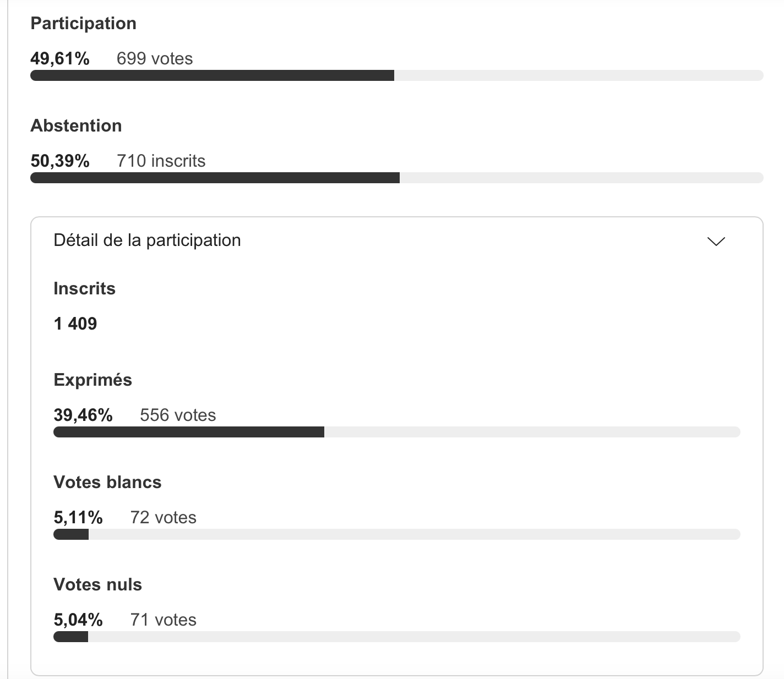Click the 49,61% participation percentage

[x=59, y=58]
